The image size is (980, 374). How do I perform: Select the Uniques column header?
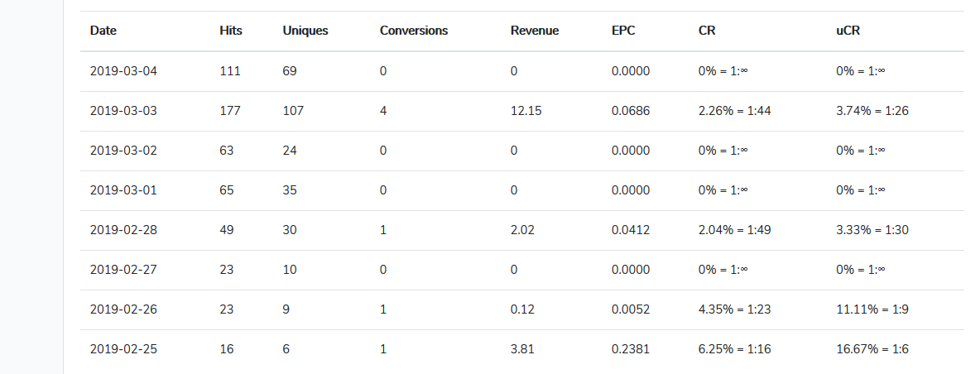coord(305,31)
